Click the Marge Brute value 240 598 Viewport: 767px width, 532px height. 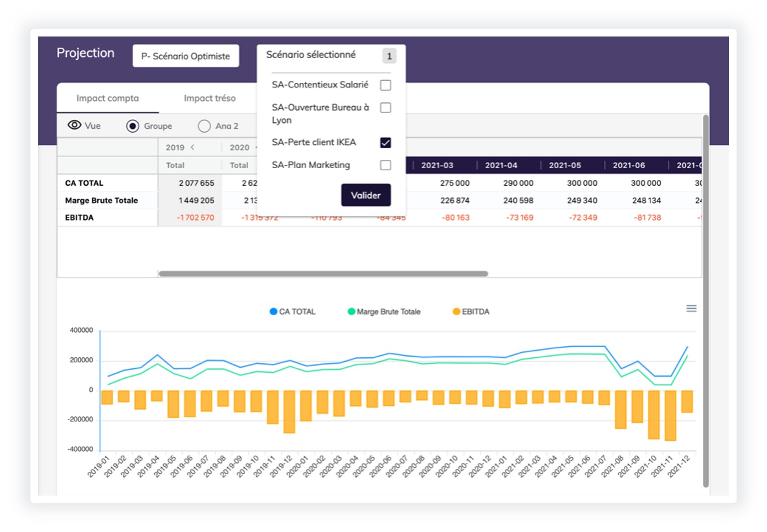[519, 200]
